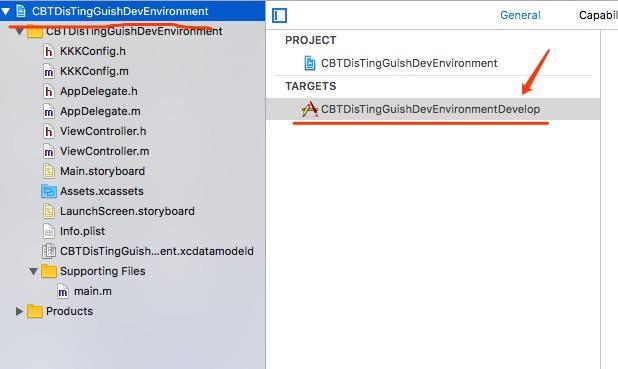Open AppDelegate.m in the navigator
The image size is (618, 369).
[100, 111]
